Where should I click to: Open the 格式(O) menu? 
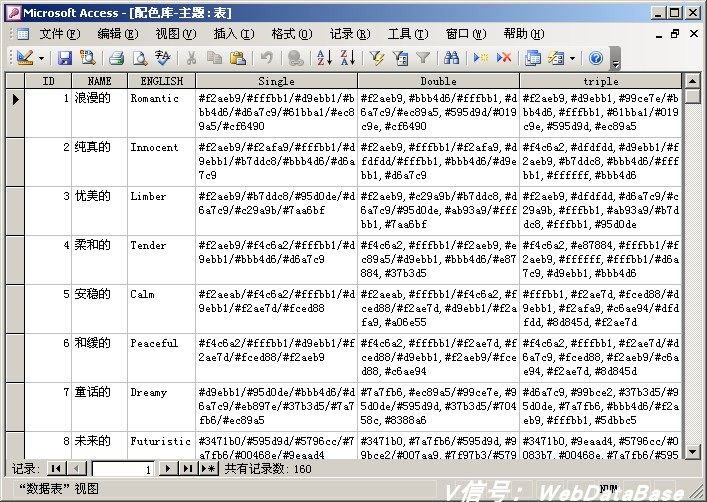point(292,34)
